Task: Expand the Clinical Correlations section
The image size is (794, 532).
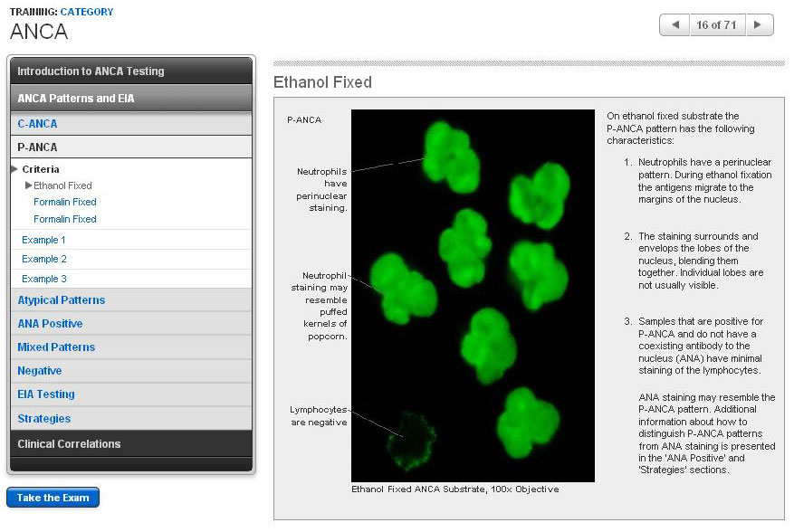Action: [130, 443]
